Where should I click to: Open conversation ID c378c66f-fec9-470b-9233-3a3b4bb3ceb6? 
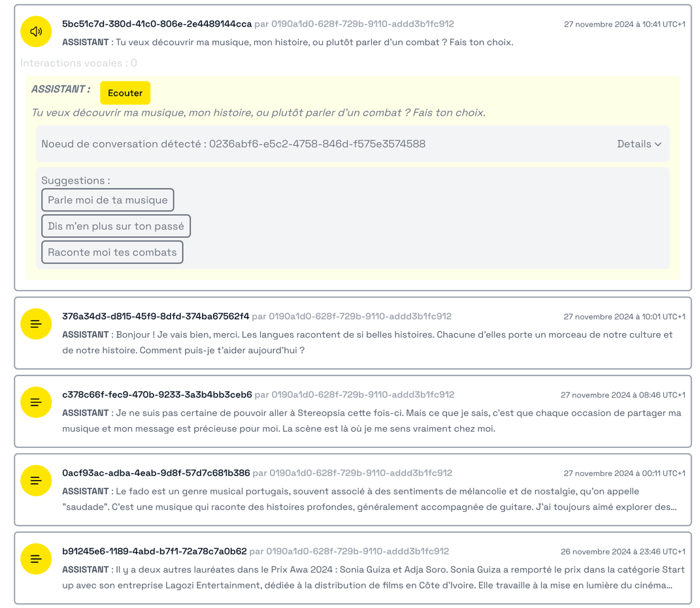pyautogui.click(x=157, y=394)
